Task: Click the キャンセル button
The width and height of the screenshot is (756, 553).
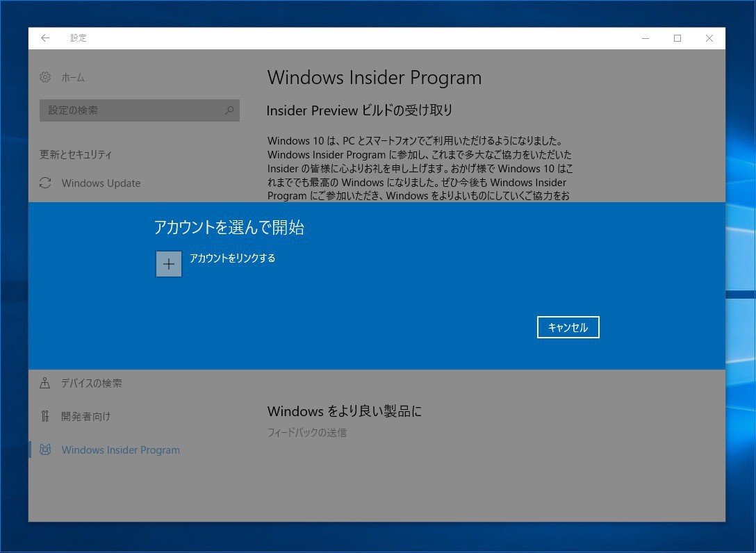Action: point(568,328)
